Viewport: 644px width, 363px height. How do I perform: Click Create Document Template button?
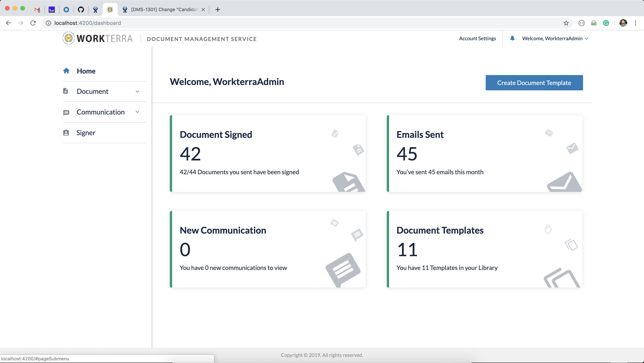pyautogui.click(x=534, y=83)
